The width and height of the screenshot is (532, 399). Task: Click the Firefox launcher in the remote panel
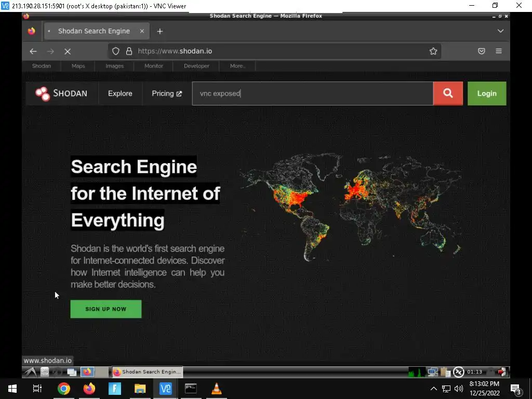(87, 372)
